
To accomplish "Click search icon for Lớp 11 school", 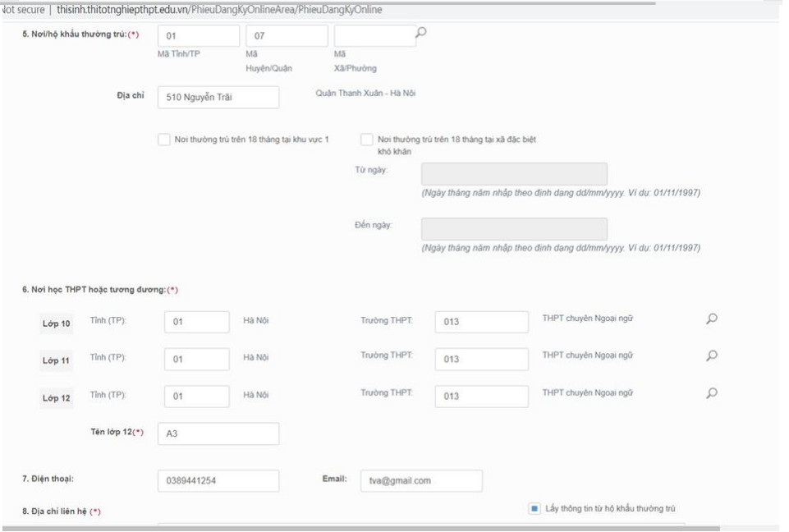I will click(712, 355).
